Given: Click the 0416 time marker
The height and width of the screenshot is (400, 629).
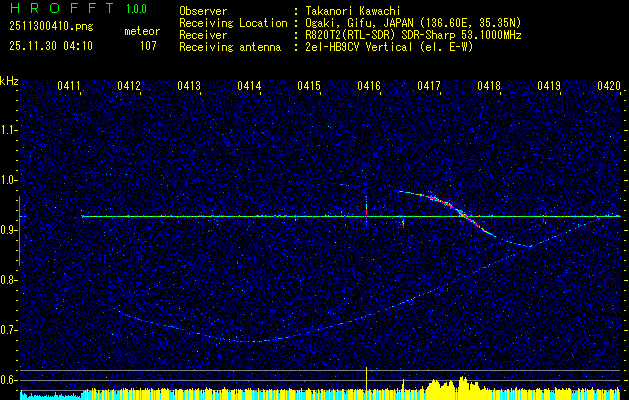Looking at the screenshot, I should point(369,87).
